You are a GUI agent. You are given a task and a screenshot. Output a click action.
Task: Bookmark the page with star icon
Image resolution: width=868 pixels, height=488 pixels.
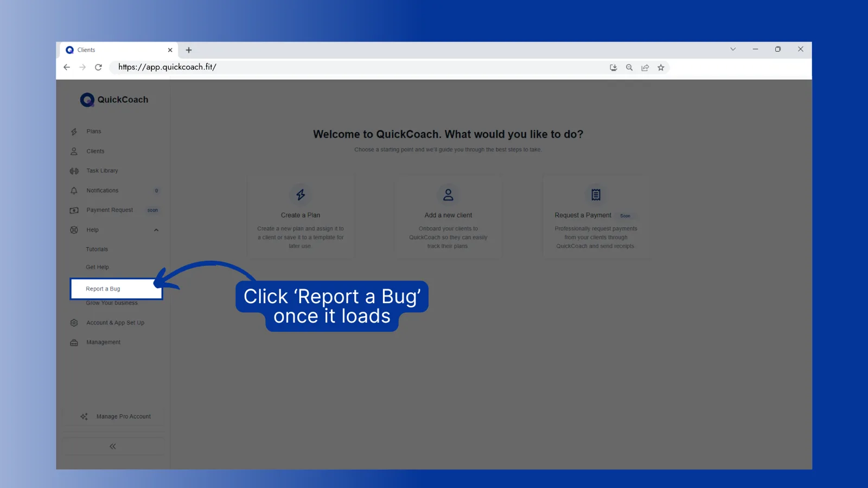(x=661, y=68)
